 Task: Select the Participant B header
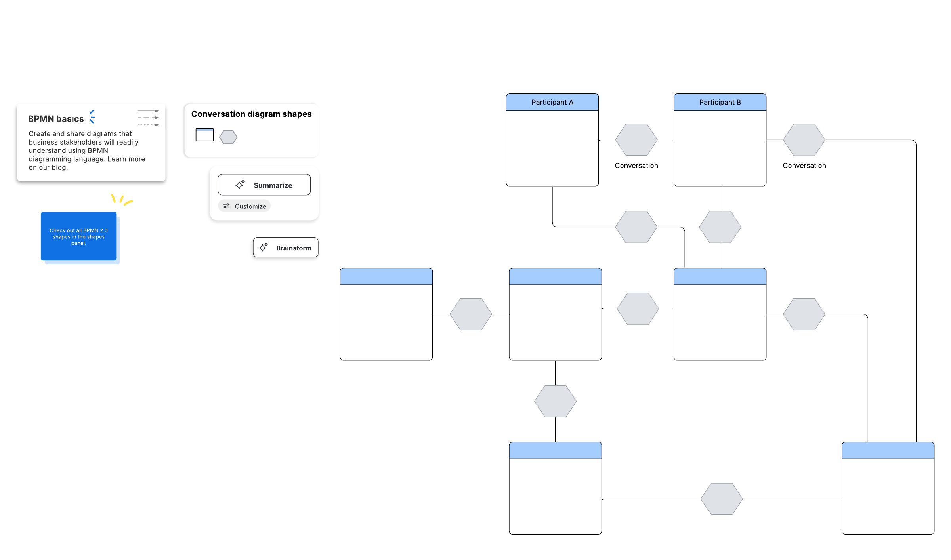(x=720, y=102)
